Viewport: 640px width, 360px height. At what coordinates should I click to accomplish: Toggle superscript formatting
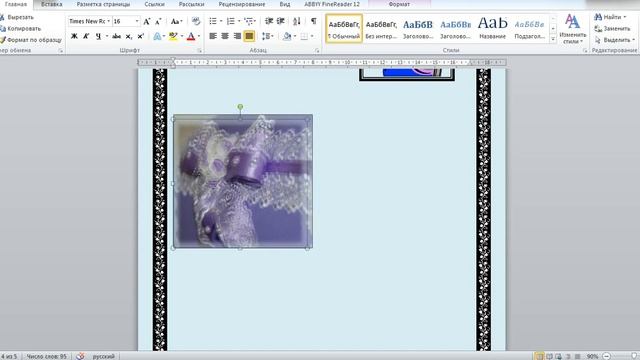[x=140, y=36]
